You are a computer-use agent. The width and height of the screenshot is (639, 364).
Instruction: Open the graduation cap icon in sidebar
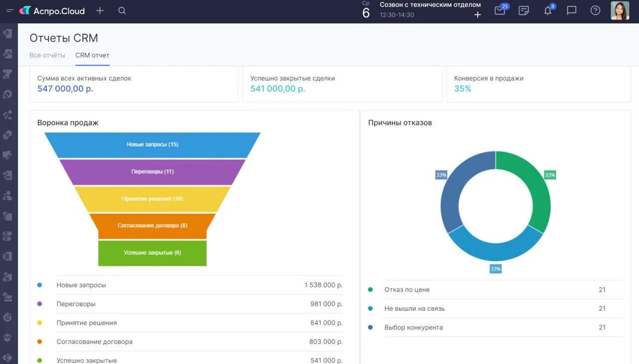tap(7, 337)
